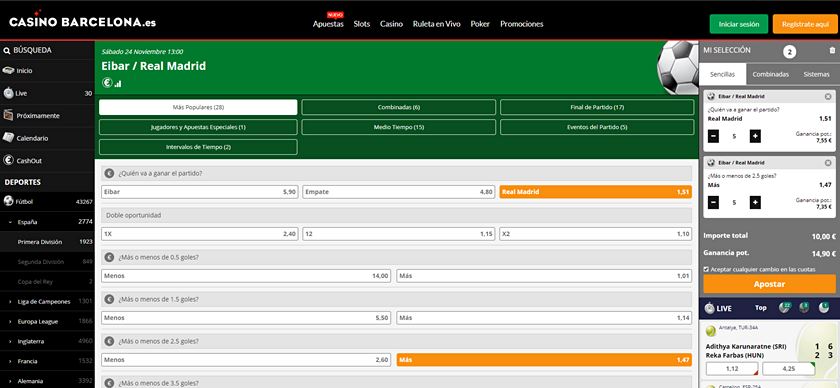Expand Inglaterra in sidebar

coord(10,341)
